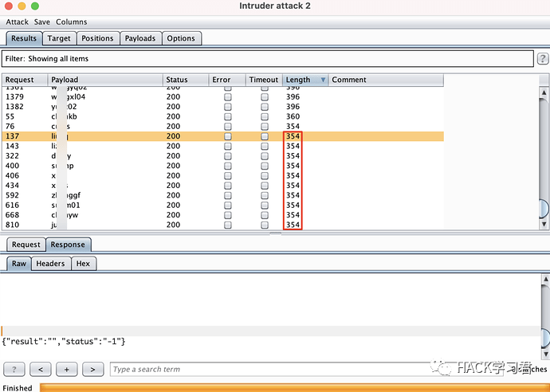Viewport: 550px width, 392px height.
Task: Click the filter help question mark button
Action: tap(543, 59)
